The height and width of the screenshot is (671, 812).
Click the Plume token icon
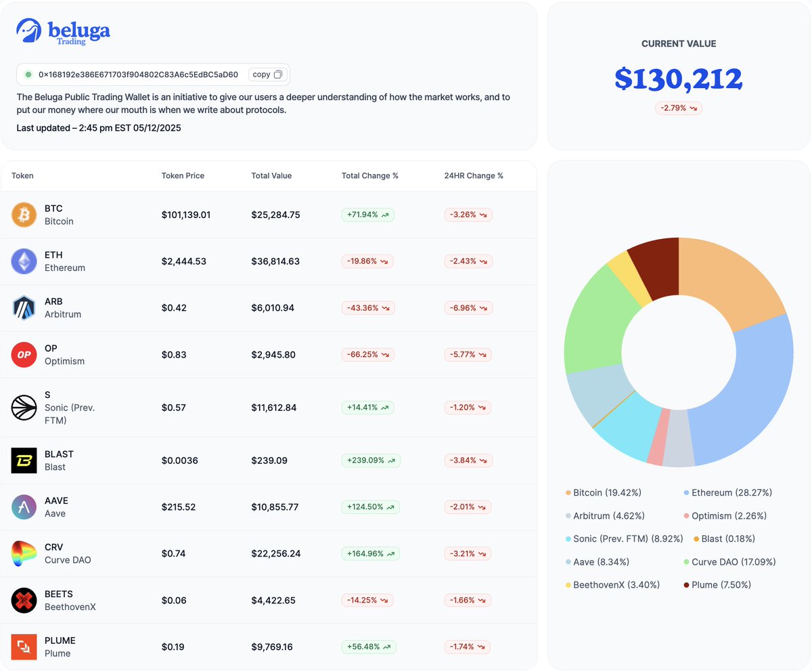(x=24, y=647)
